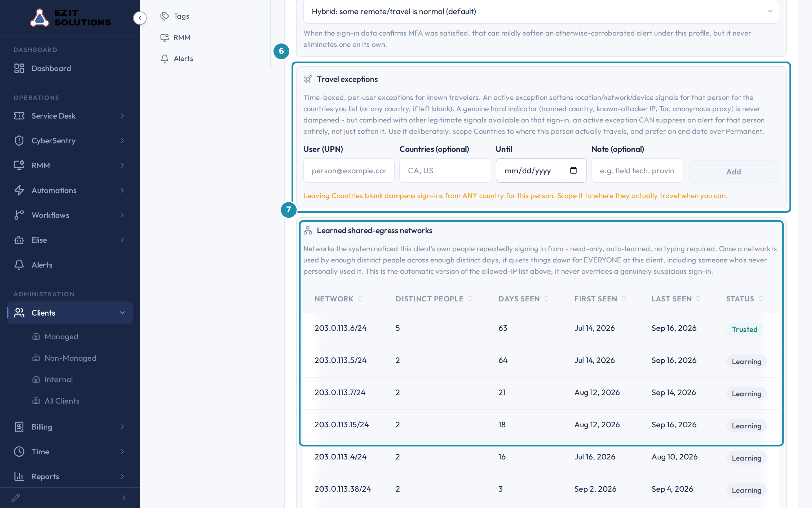The width and height of the screenshot is (812, 508).
Task: Click the network cell 203.0.113.6/24
Action: [340, 328]
